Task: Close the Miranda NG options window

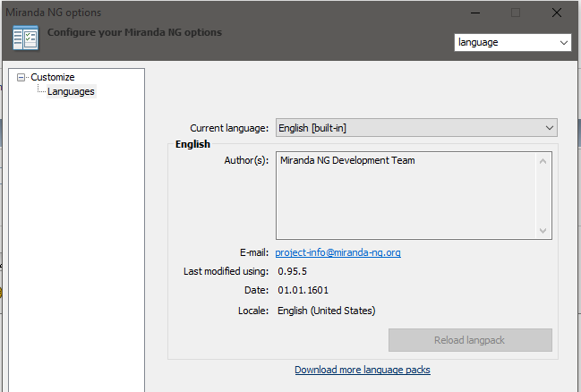Action: point(557,13)
